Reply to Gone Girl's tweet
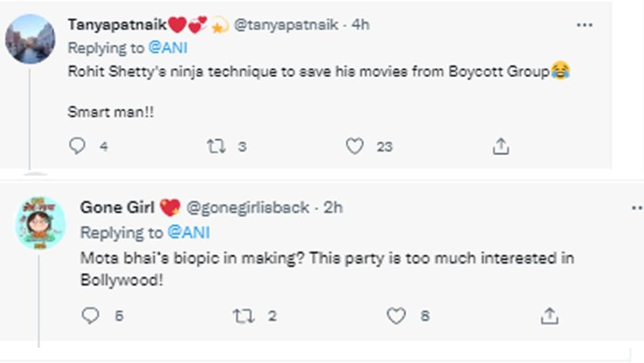Image resolution: width=644 pixels, height=363 pixels. [x=91, y=316]
